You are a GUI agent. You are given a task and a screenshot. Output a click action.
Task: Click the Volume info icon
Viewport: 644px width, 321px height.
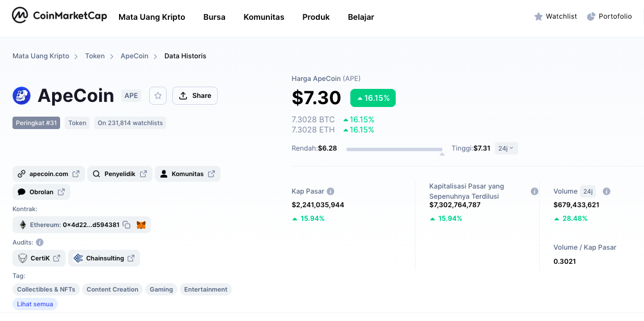[607, 191]
